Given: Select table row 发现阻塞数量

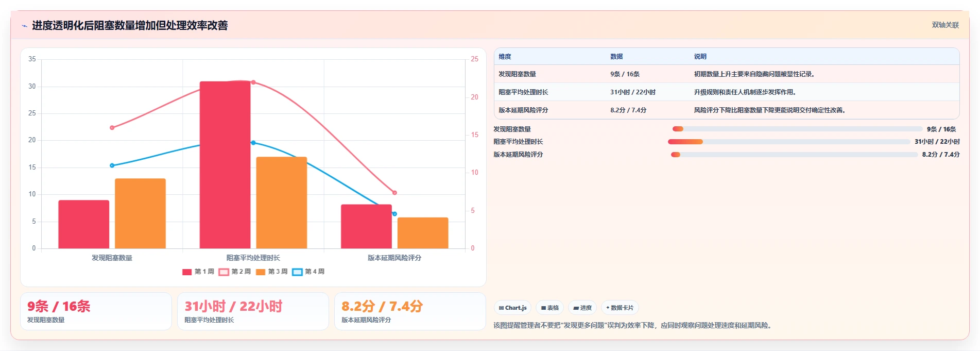Looking at the screenshot, I should pos(727,74).
